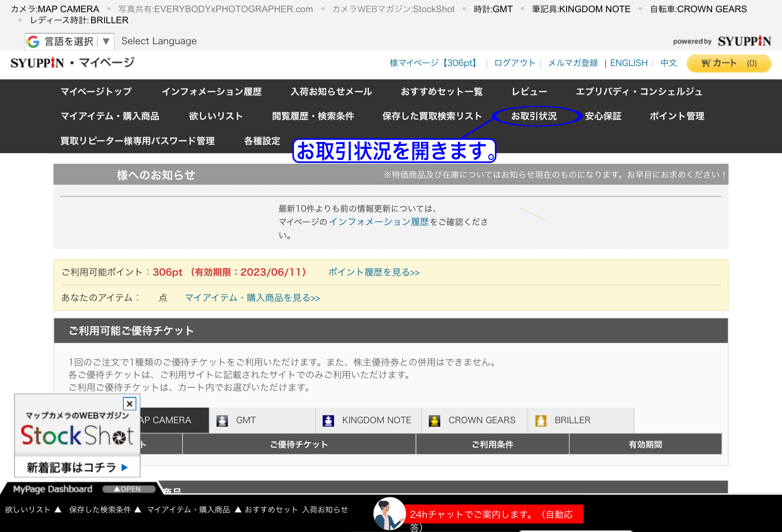The image size is (782, 532).
Task: Click ポイント履歴を見る>> link
Action: 374,272
